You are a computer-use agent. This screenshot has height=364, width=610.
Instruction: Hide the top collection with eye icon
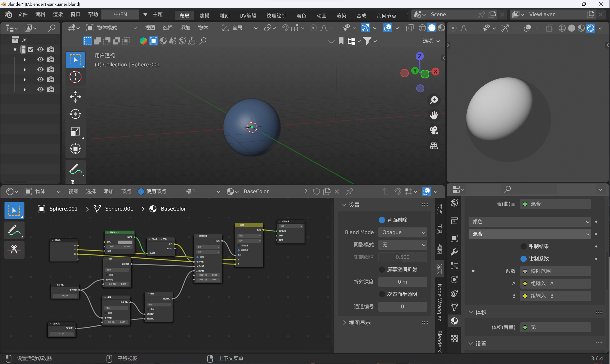(40, 49)
